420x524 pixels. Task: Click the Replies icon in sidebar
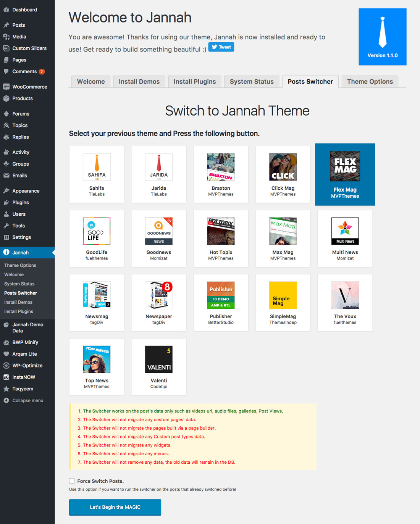6,137
